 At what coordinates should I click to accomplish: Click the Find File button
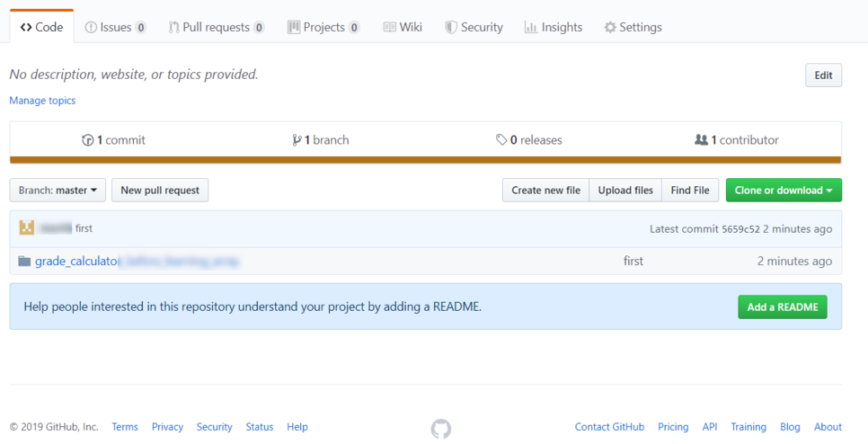pyautogui.click(x=690, y=190)
